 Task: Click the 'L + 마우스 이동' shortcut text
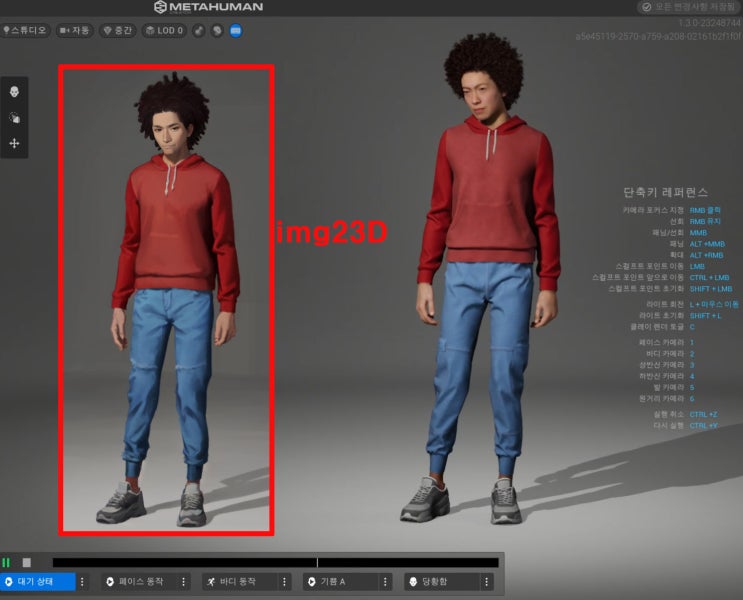tap(714, 304)
